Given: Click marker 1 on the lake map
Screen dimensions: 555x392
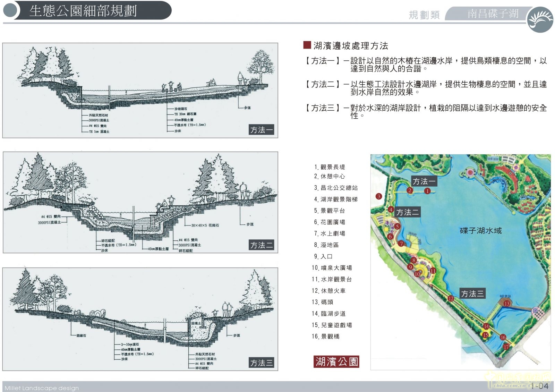Looking at the screenshot, I should [x=427, y=191].
